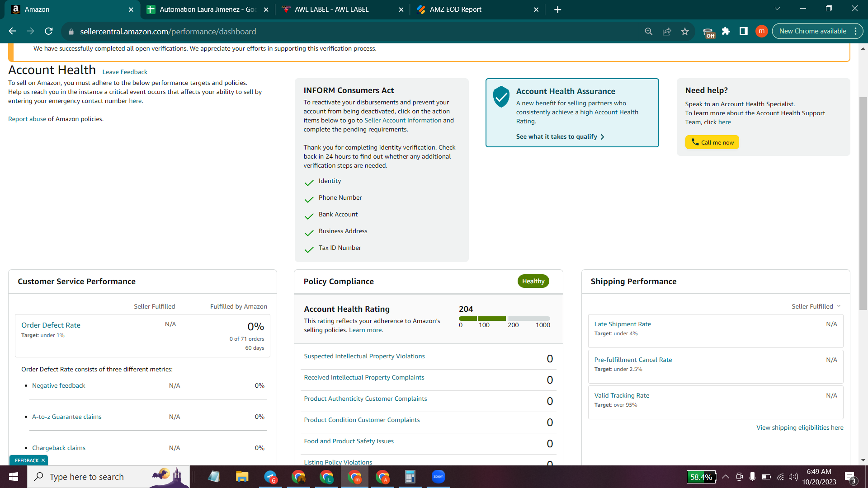Click Learn more about Account Health Rating
The image size is (868, 488).
pyautogui.click(x=365, y=330)
